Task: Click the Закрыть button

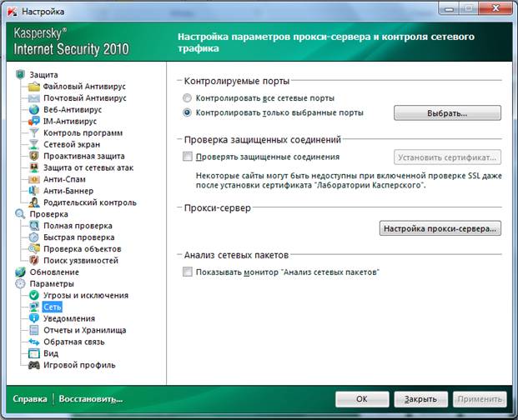Action: click(421, 399)
